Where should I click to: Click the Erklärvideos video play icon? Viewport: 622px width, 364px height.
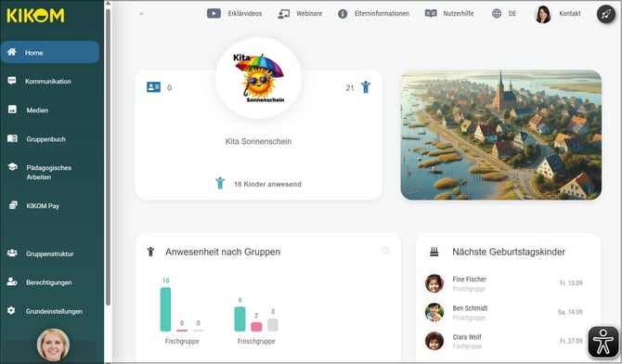pyautogui.click(x=214, y=14)
